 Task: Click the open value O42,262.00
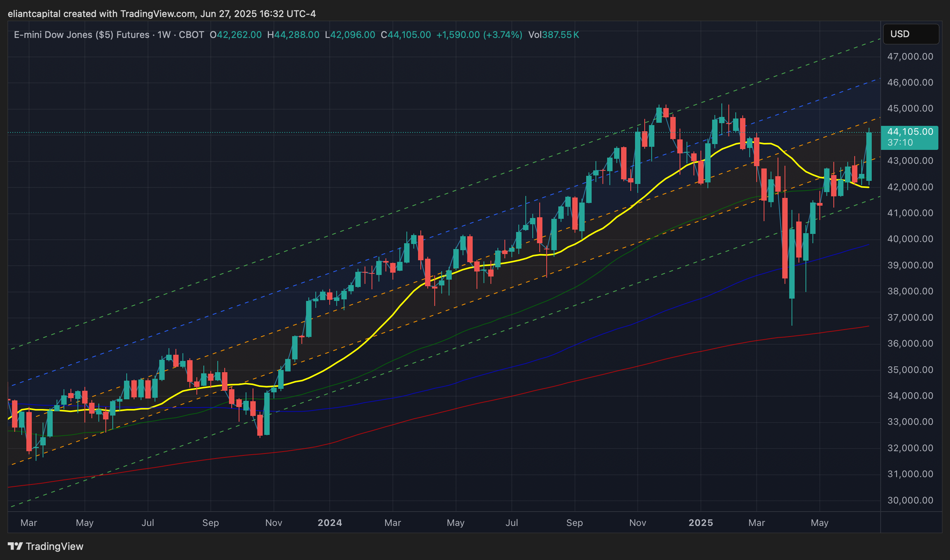click(236, 35)
